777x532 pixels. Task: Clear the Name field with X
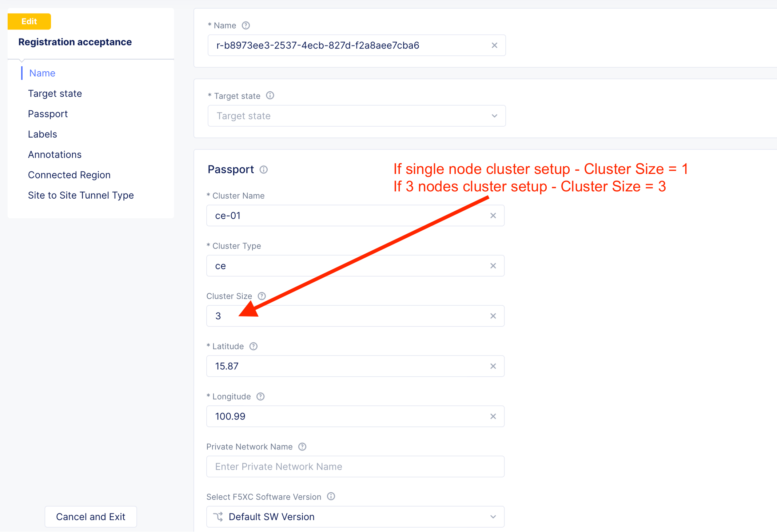pyautogui.click(x=494, y=45)
